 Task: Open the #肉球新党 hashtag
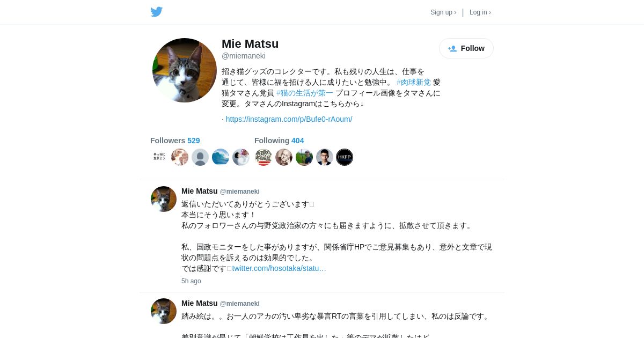[414, 82]
